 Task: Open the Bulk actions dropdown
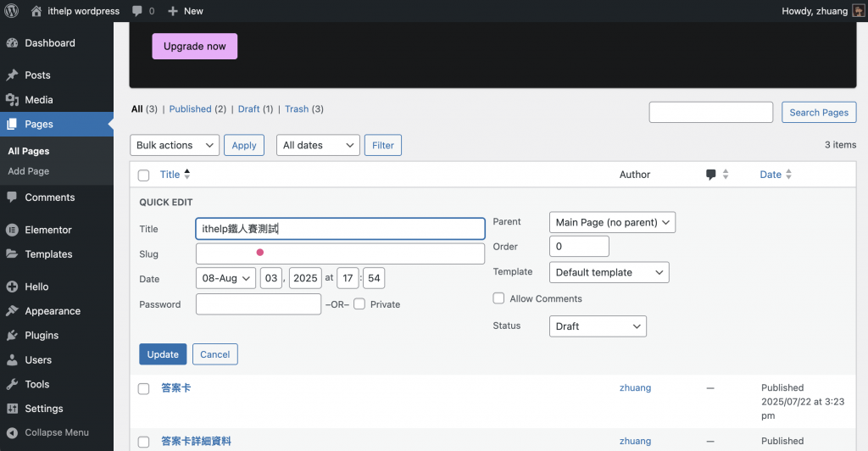tap(175, 145)
